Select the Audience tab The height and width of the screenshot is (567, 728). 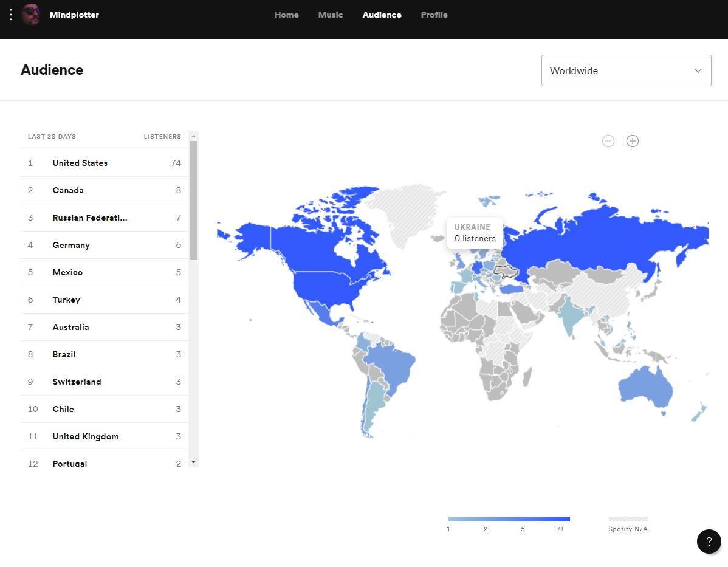tap(382, 15)
